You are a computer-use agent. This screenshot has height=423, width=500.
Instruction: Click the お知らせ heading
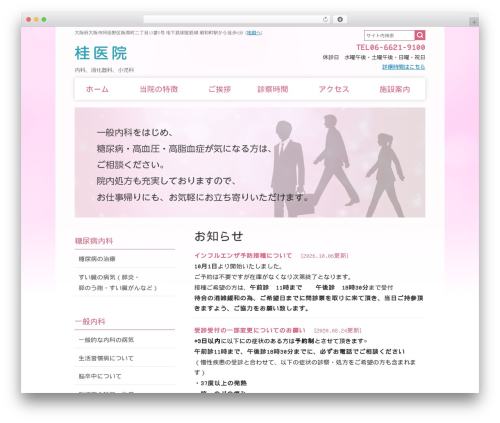pyautogui.click(x=219, y=236)
